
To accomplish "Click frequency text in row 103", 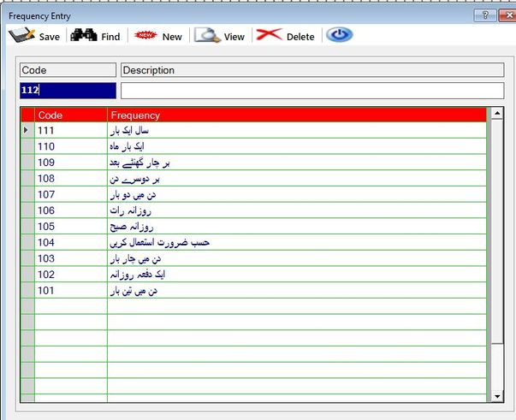I will (135, 259).
